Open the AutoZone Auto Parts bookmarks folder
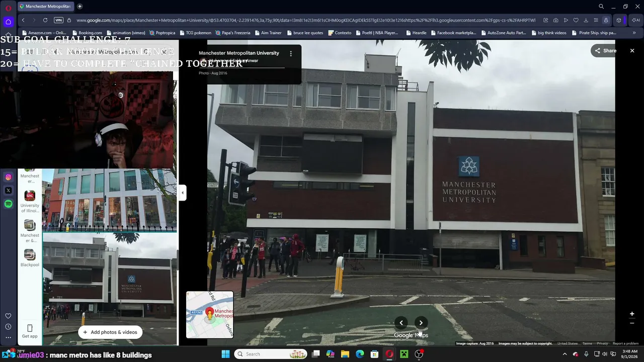Screen dimensions: 644x362 503,33
